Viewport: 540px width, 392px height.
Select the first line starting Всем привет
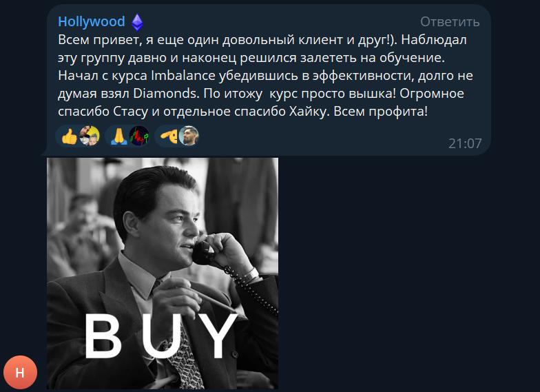point(262,40)
